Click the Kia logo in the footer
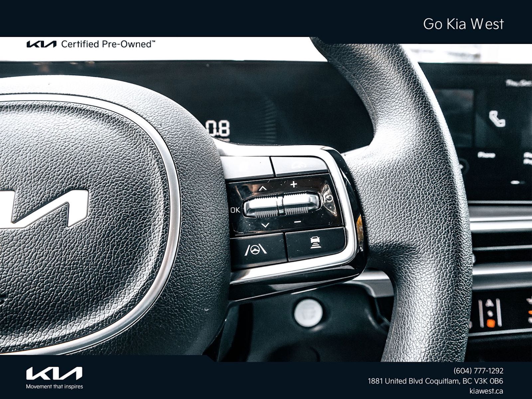This screenshot has width=532, height=399. [x=54, y=373]
